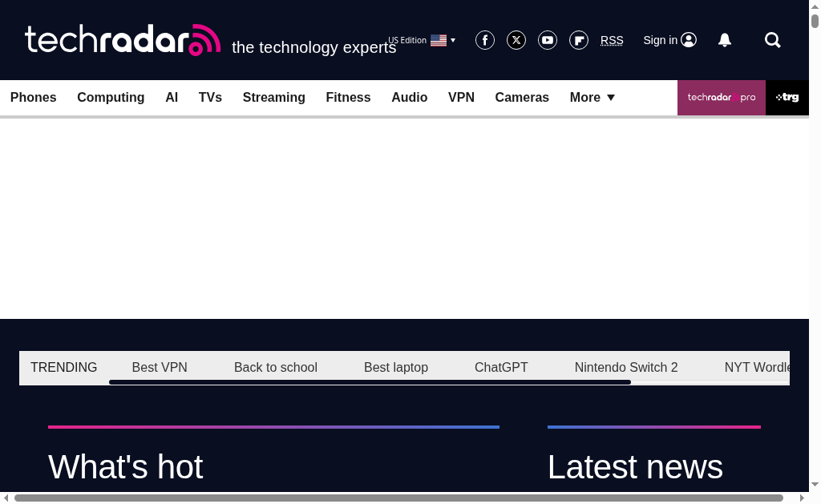821x504 pixels.
Task: Open the Phones section
Action: 34,97
